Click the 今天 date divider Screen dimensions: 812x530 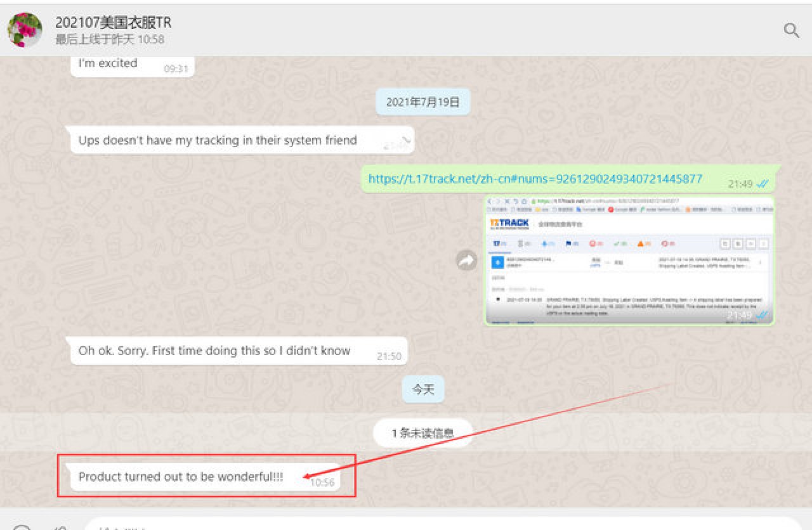click(423, 389)
